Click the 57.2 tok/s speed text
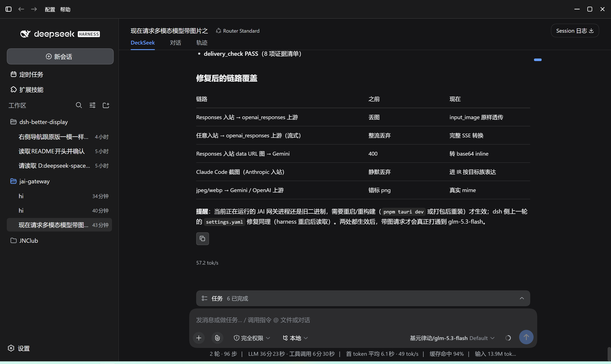Viewport: 611px width, 364px height. pyautogui.click(x=207, y=263)
